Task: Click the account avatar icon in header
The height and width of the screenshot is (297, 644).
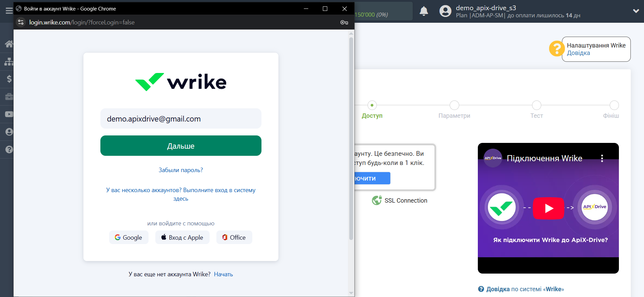Action: [445, 11]
